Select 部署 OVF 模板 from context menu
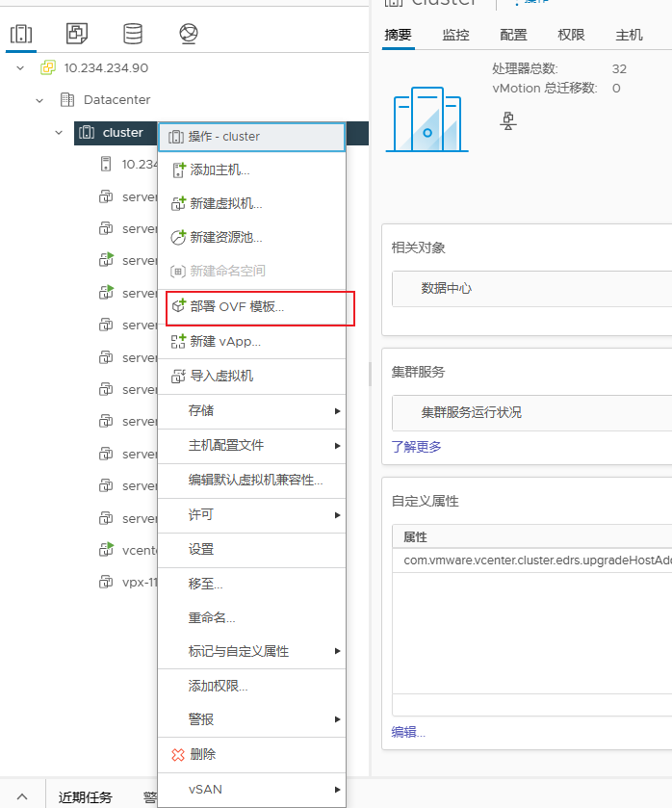672x808 pixels. coord(237,307)
